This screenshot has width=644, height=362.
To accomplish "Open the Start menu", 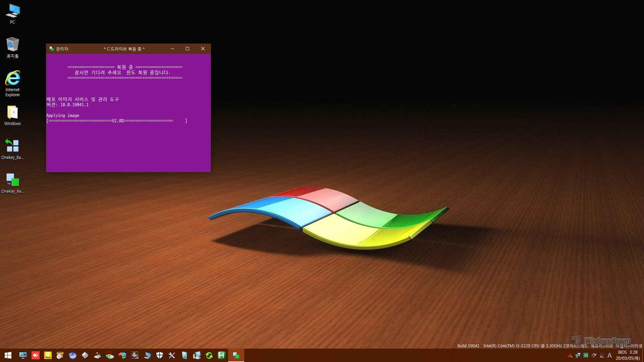I will click(x=8, y=355).
